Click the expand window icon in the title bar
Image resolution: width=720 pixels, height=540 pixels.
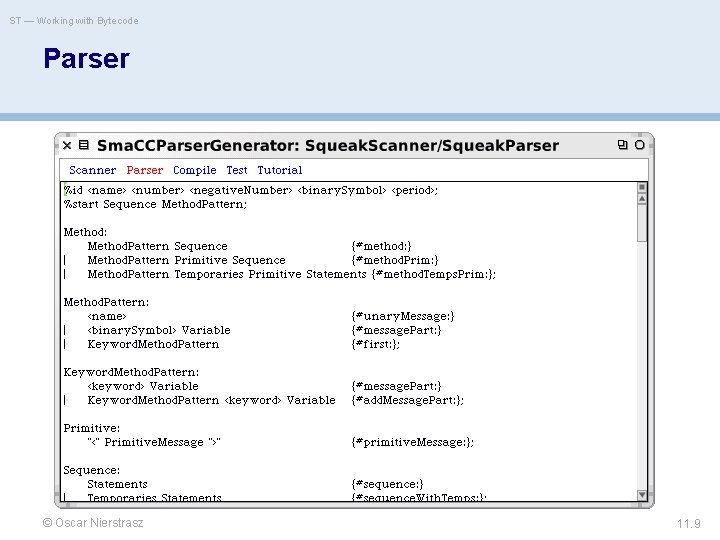coord(622,145)
